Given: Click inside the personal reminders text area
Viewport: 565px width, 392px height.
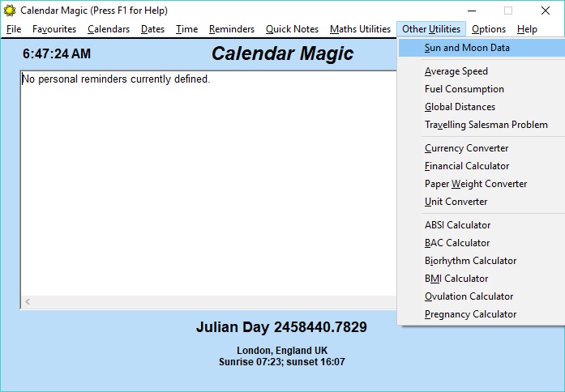Looking at the screenshot, I should pyautogui.click(x=209, y=184).
